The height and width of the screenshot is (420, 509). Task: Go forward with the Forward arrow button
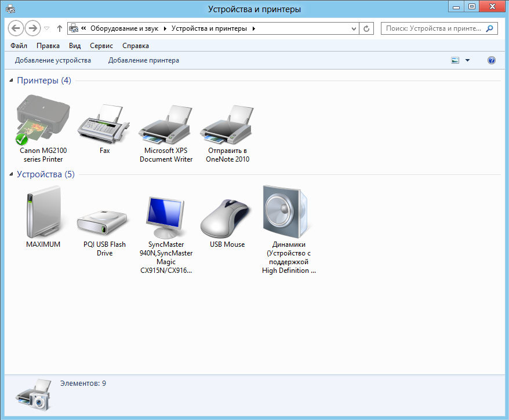(x=33, y=28)
